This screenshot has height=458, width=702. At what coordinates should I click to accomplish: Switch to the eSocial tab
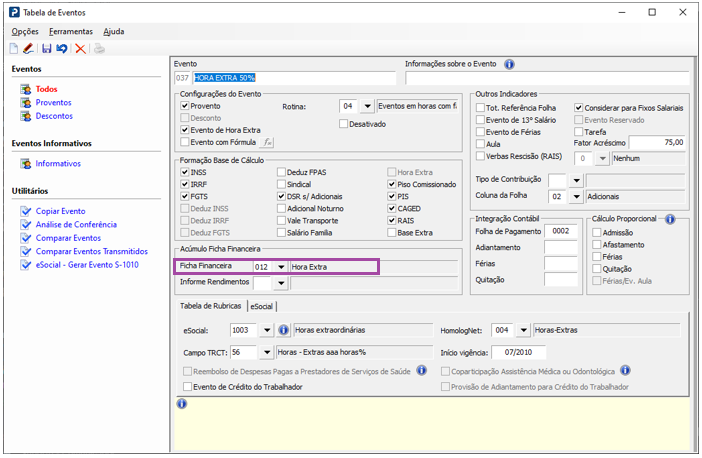[263, 307]
